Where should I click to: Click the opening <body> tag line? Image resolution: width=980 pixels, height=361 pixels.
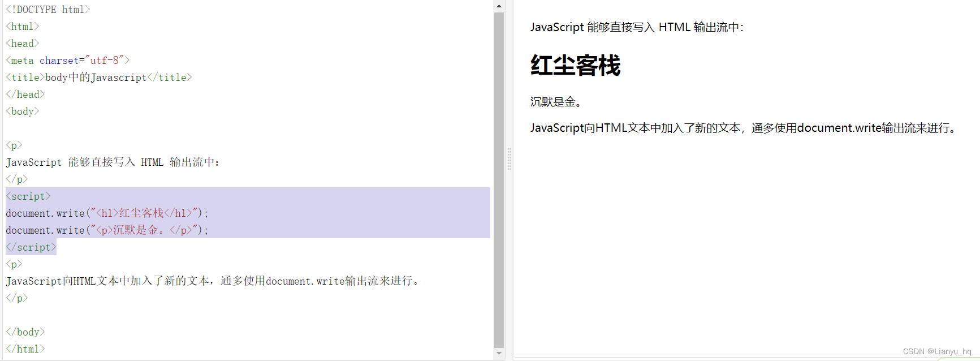pyautogui.click(x=23, y=111)
